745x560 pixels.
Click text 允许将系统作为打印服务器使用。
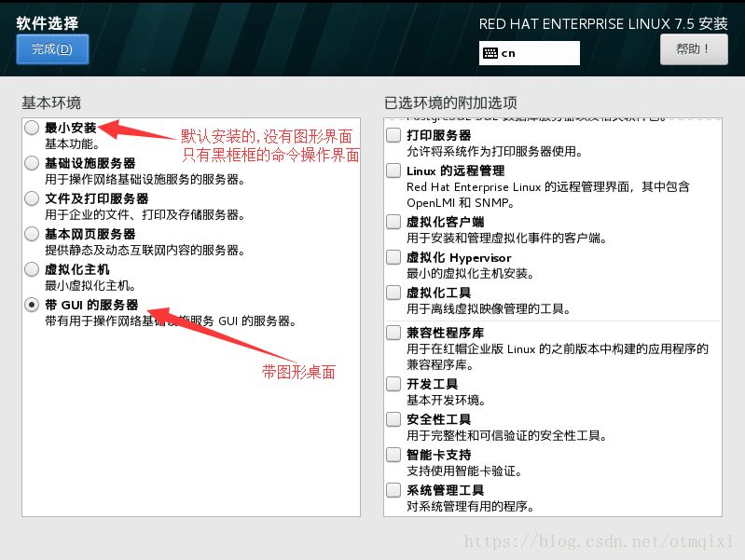(494, 152)
